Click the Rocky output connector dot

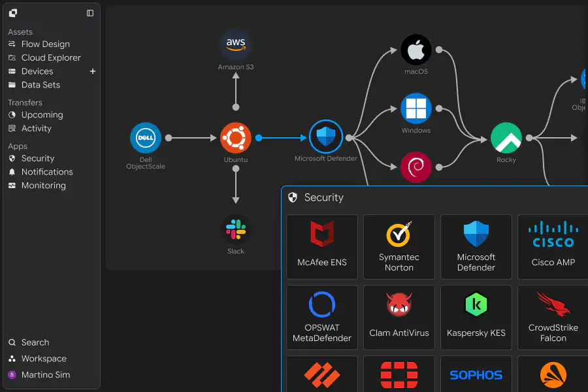point(529,138)
